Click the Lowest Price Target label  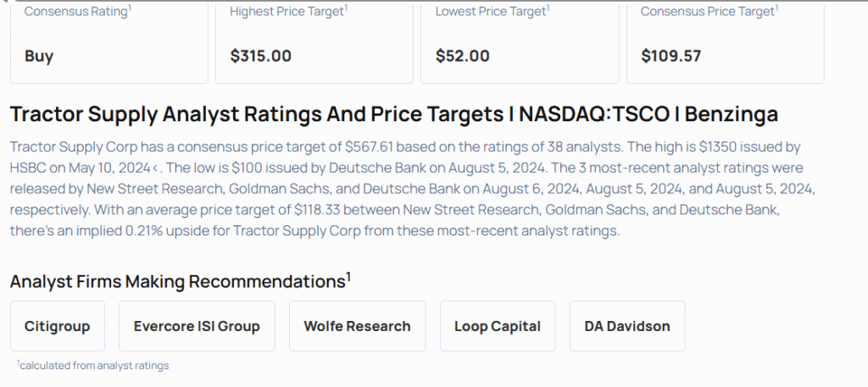pos(491,12)
